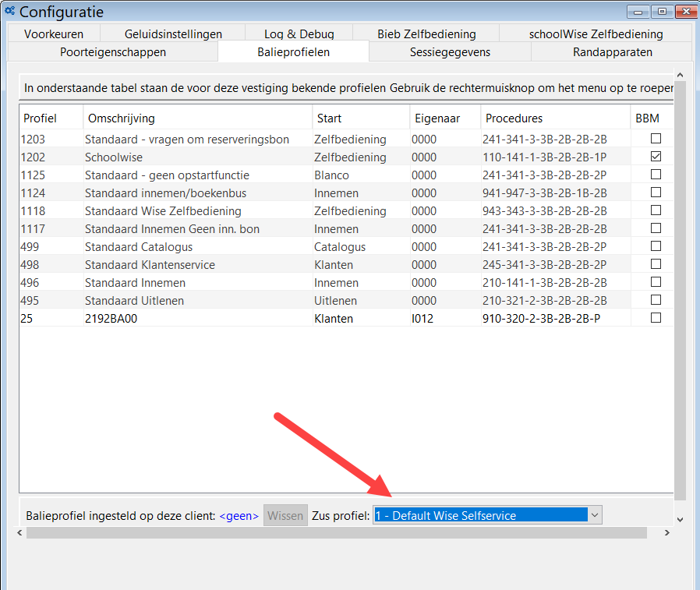700x590 pixels.
Task: Switch to the Poorteigenschappen tab
Action: [x=113, y=52]
